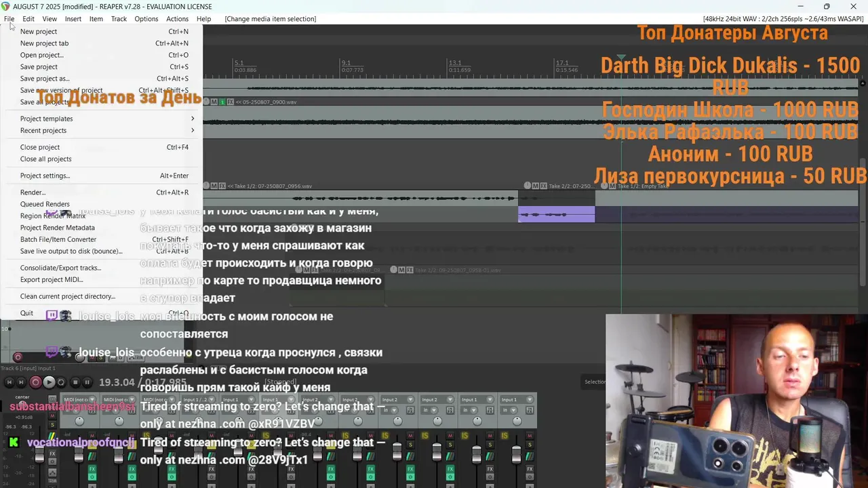Click the transport Pause button
This screenshot has height=488, width=868.
tap(87, 382)
